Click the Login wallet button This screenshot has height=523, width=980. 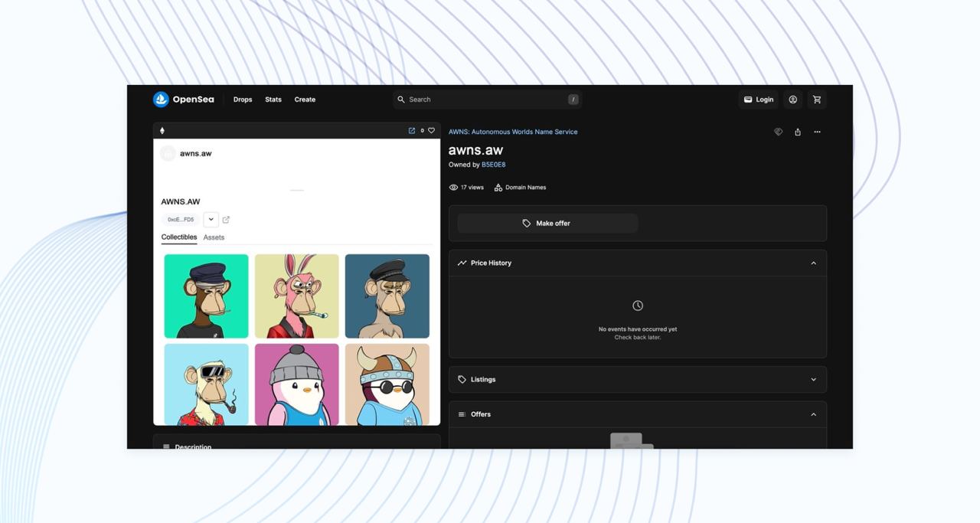(x=759, y=100)
